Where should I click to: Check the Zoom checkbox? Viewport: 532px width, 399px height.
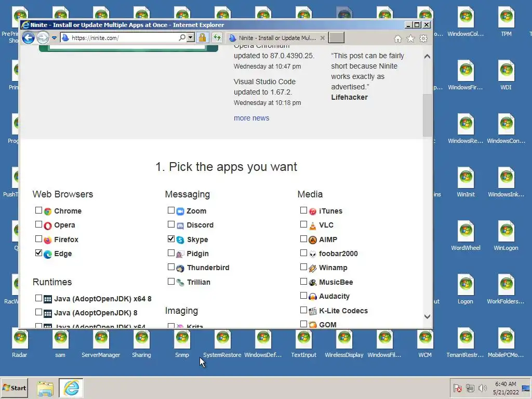tap(171, 210)
